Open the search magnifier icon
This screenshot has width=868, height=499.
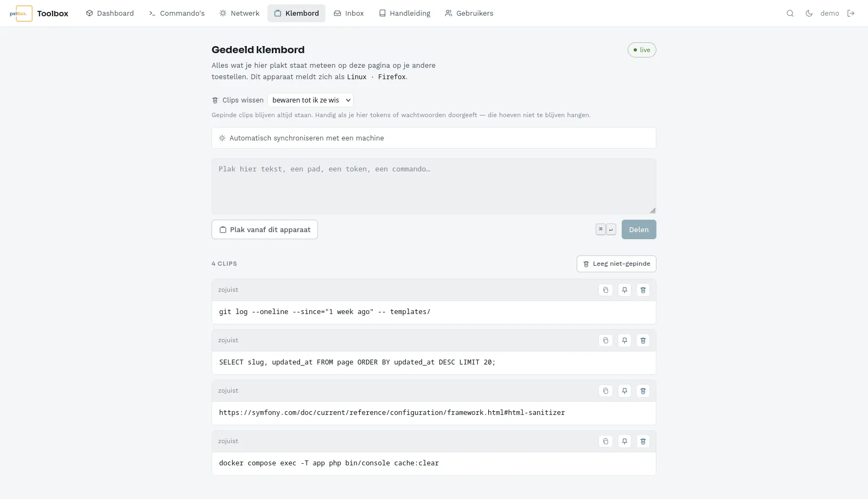790,13
